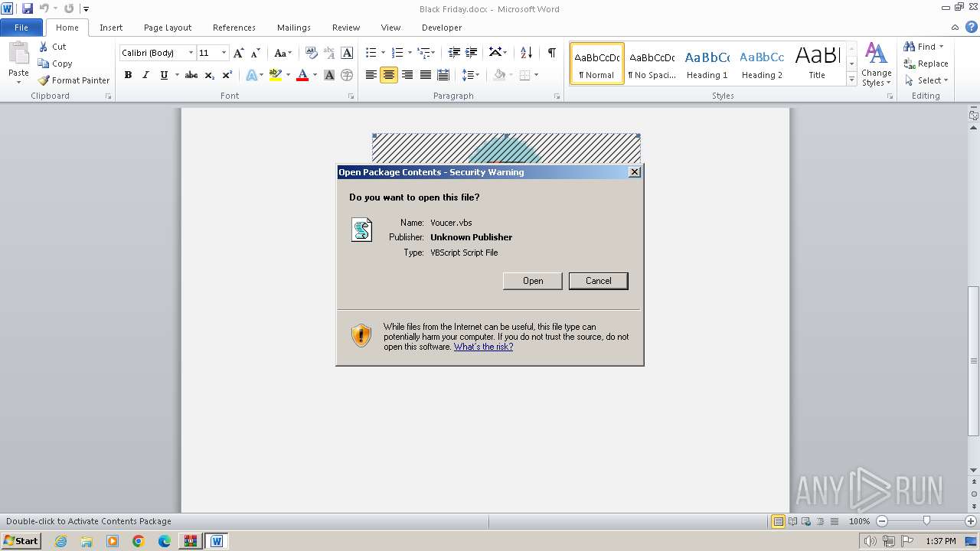Viewport: 980px width, 551px height.
Task: Toggle Underline formatting
Action: click(163, 75)
